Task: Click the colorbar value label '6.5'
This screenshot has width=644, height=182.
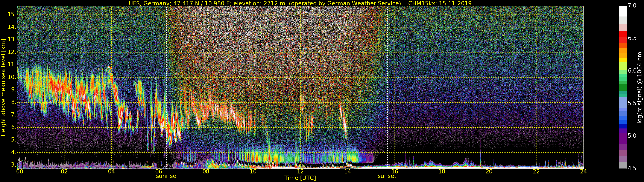Action: coord(632,38)
